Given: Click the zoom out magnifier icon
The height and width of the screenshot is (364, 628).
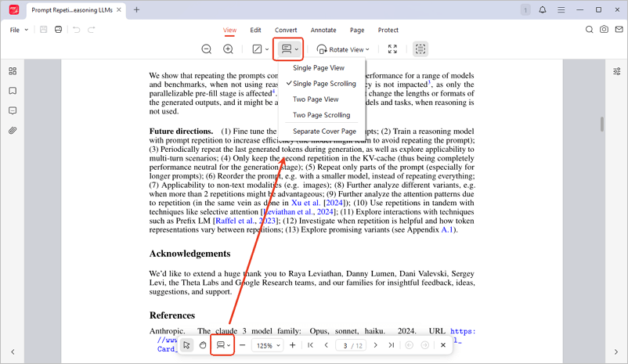Looking at the screenshot, I should [206, 49].
